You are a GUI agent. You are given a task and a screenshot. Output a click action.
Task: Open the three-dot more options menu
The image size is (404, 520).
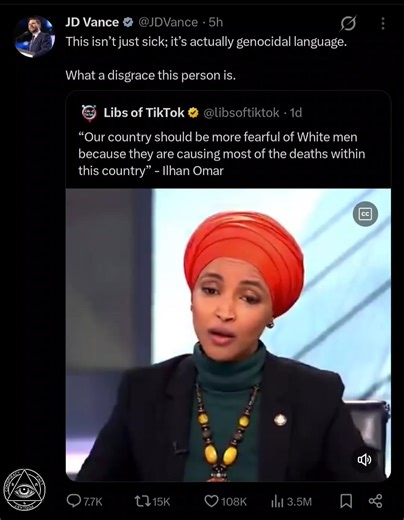383,23
